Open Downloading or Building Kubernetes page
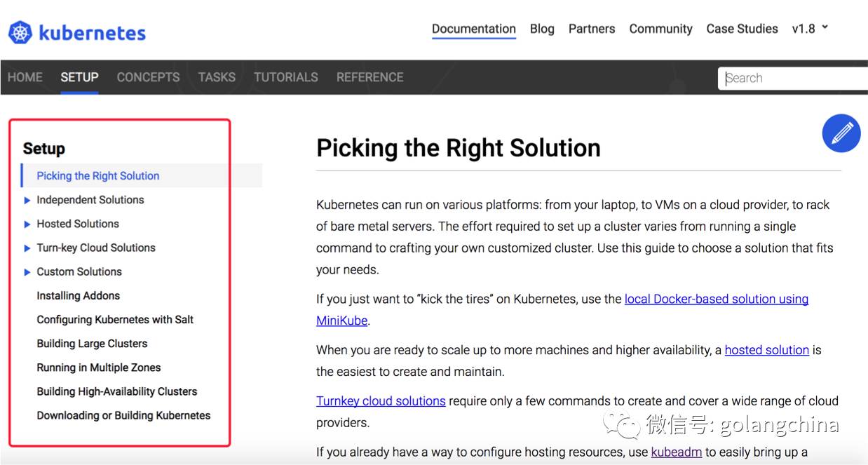Viewport: 868px width, 465px height. pyautogui.click(x=123, y=415)
